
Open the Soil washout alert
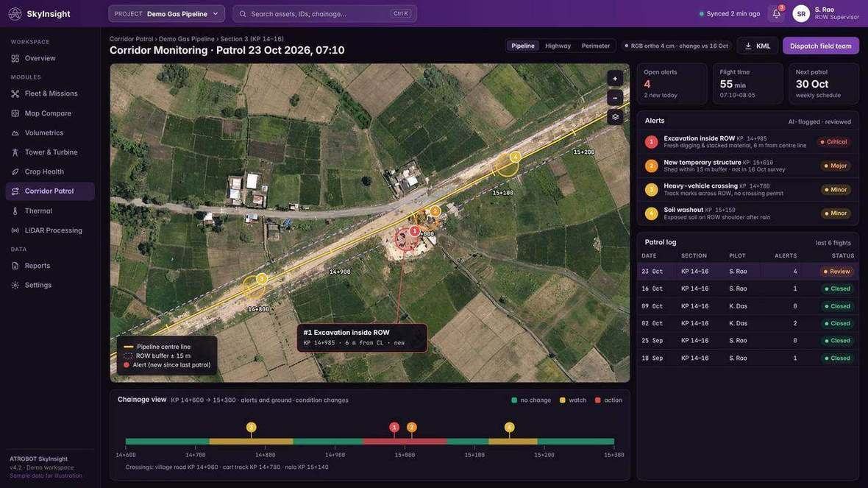[x=747, y=213]
